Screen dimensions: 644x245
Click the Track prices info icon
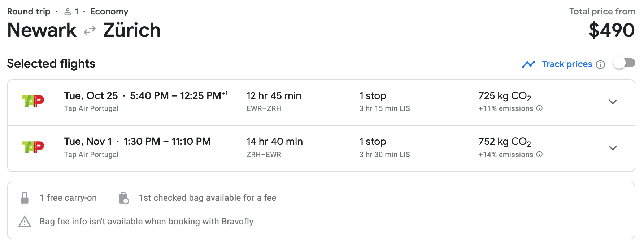point(600,64)
